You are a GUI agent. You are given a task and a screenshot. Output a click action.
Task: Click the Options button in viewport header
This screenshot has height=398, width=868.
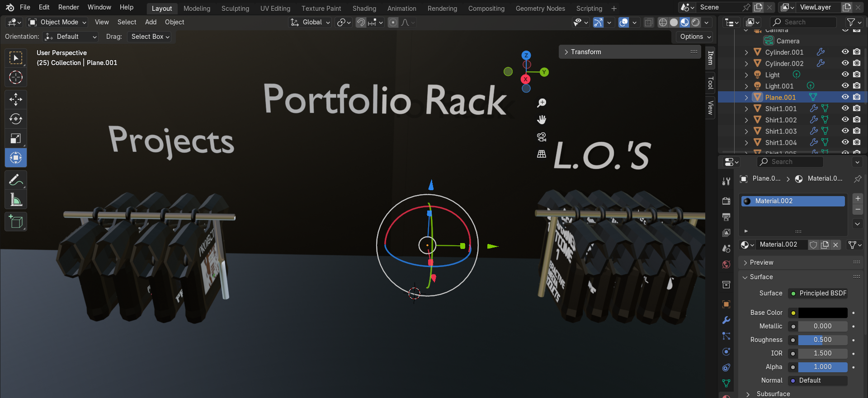[x=695, y=37]
